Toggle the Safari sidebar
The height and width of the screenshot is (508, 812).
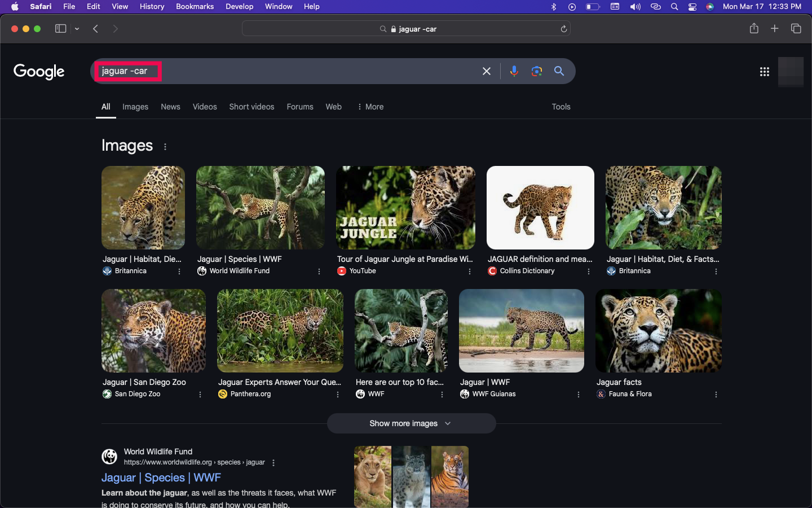click(x=60, y=29)
